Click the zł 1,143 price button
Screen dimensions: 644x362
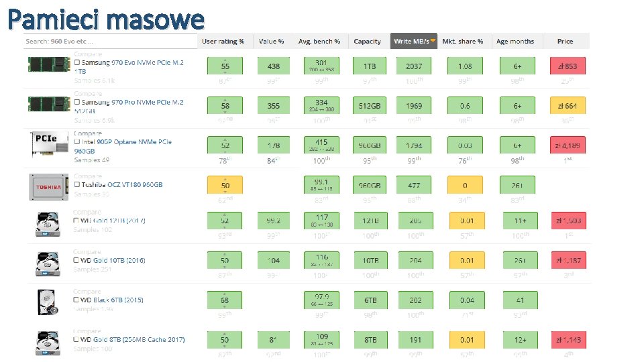coord(568,340)
